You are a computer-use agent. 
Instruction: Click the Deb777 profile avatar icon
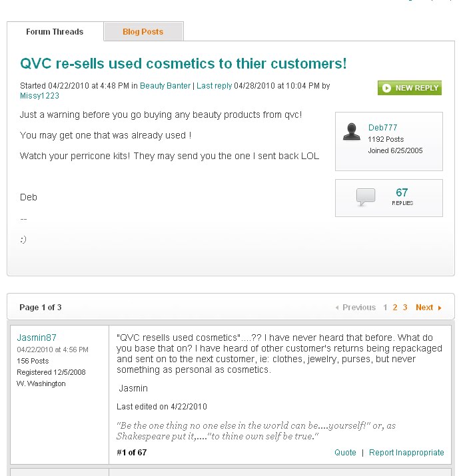point(352,132)
